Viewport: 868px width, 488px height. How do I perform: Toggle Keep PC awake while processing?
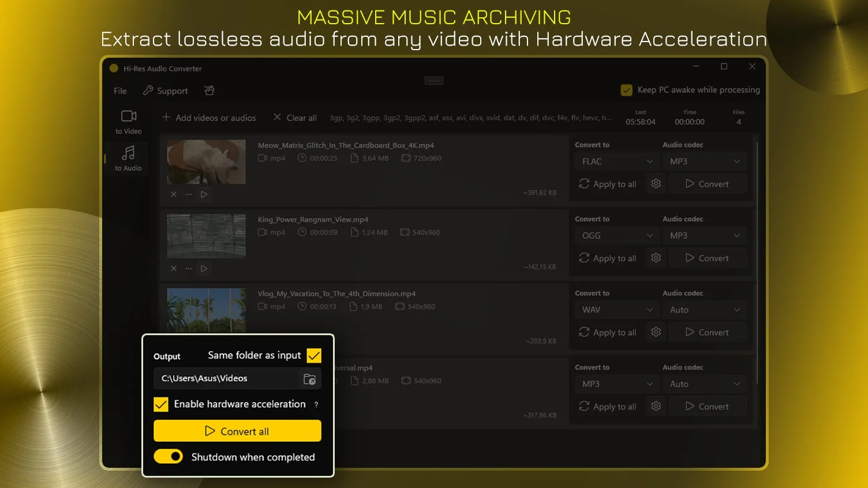click(x=627, y=90)
